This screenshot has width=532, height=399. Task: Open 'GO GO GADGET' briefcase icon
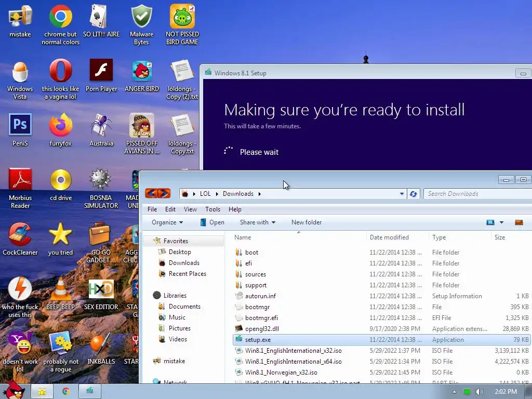pyautogui.click(x=101, y=243)
